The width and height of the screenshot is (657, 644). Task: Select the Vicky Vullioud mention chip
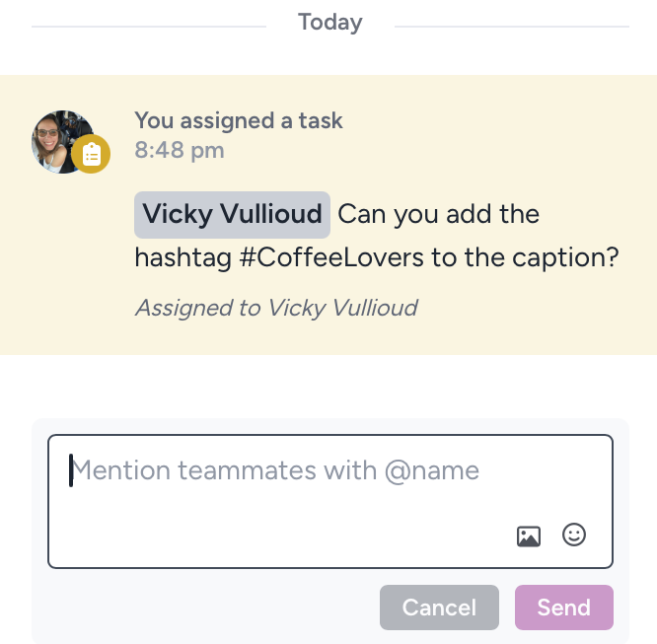click(232, 215)
